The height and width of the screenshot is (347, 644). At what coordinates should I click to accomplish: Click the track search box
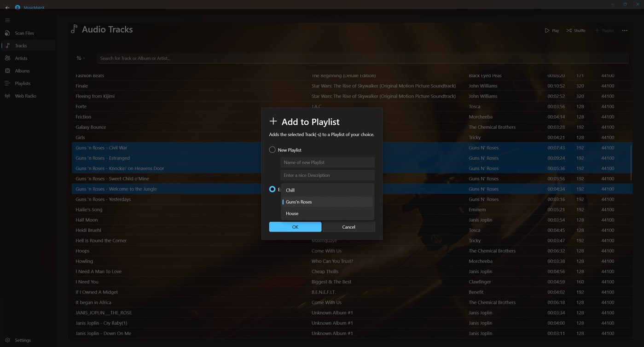[363, 58]
